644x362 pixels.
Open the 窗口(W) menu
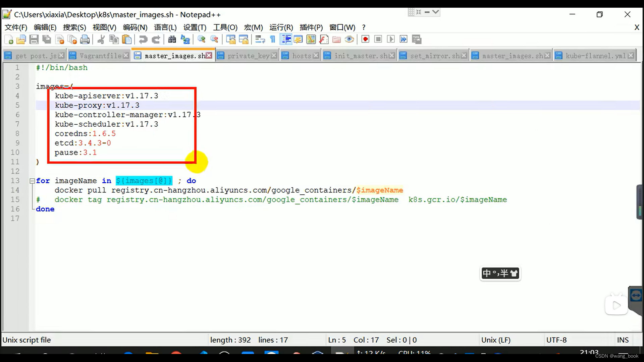point(342,27)
